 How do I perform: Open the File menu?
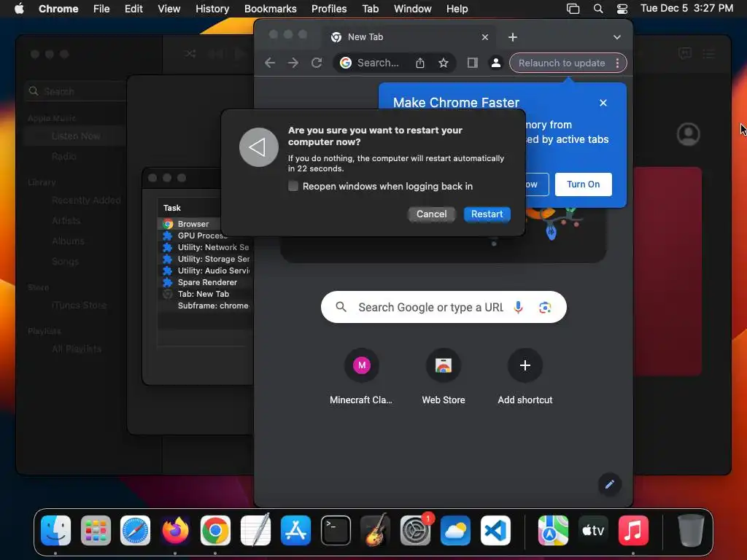click(101, 9)
